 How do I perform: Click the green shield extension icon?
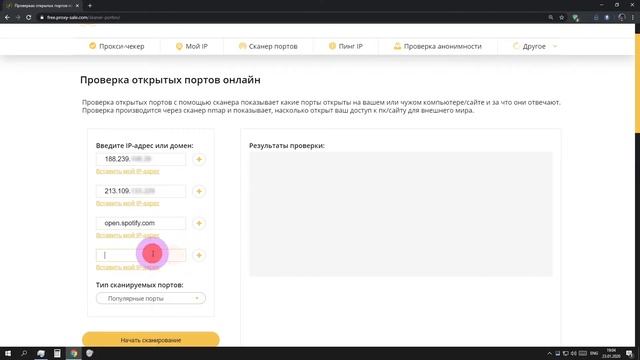point(576,18)
